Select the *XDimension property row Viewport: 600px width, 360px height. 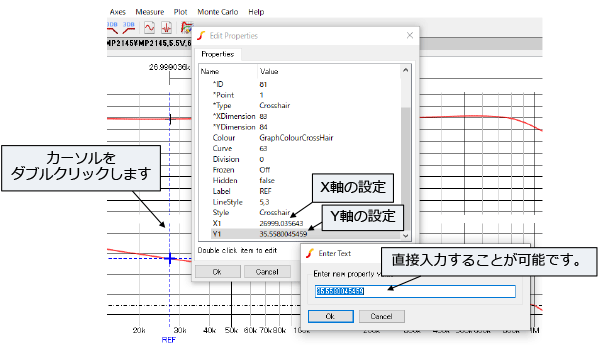pyautogui.click(x=305, y=116)
